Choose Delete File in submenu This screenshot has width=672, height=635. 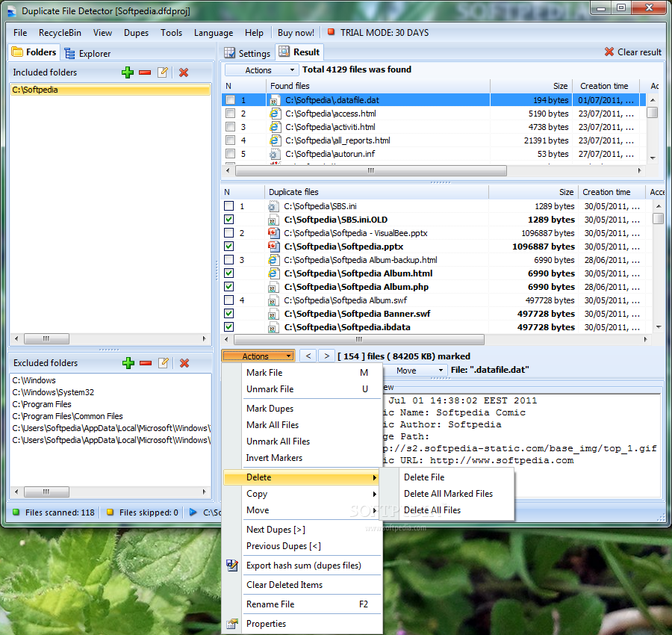pos(424,477)
